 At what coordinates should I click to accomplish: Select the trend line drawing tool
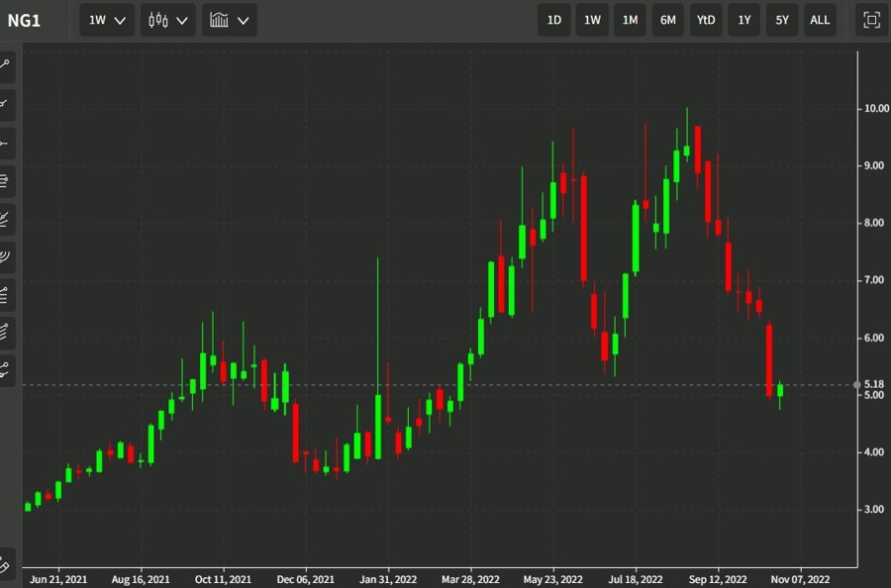coord(5,66)
